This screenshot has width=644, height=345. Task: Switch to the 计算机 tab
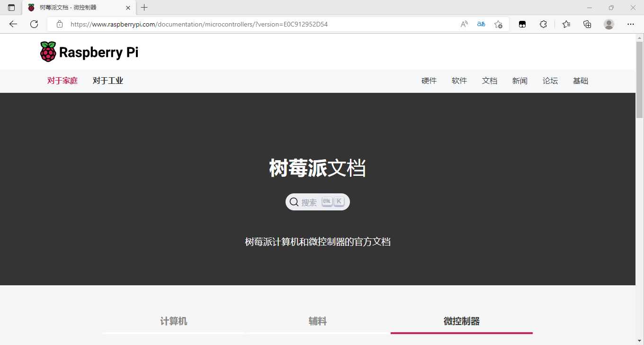(x=174, y=321)
